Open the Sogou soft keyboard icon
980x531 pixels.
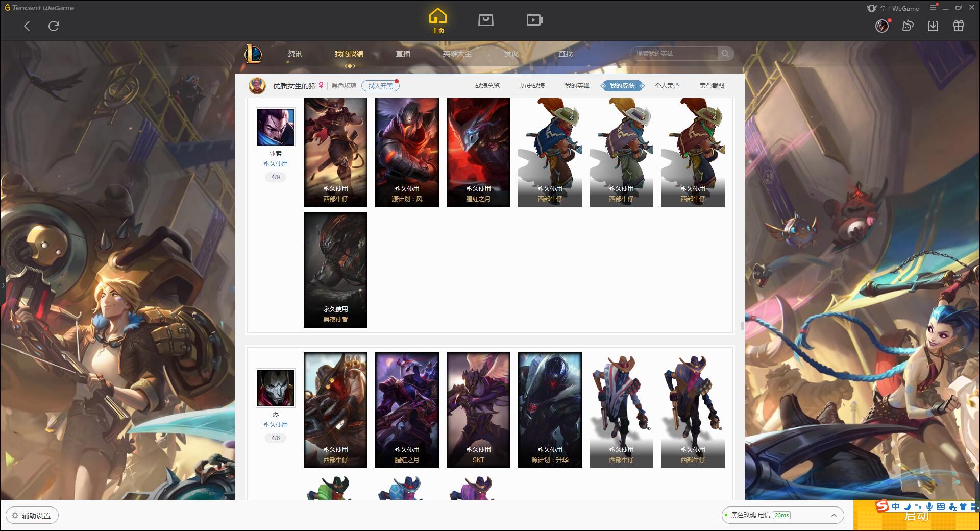tap(941, 506)
